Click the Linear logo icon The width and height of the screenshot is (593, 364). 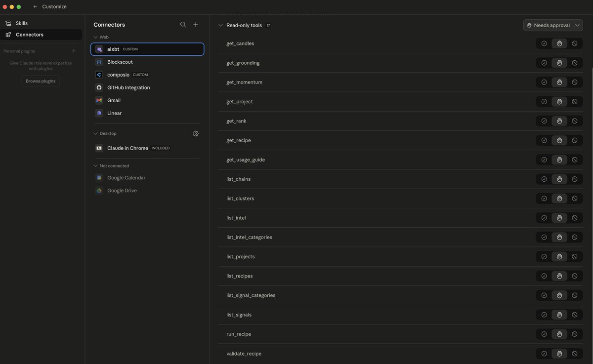[x=99, y=113]
